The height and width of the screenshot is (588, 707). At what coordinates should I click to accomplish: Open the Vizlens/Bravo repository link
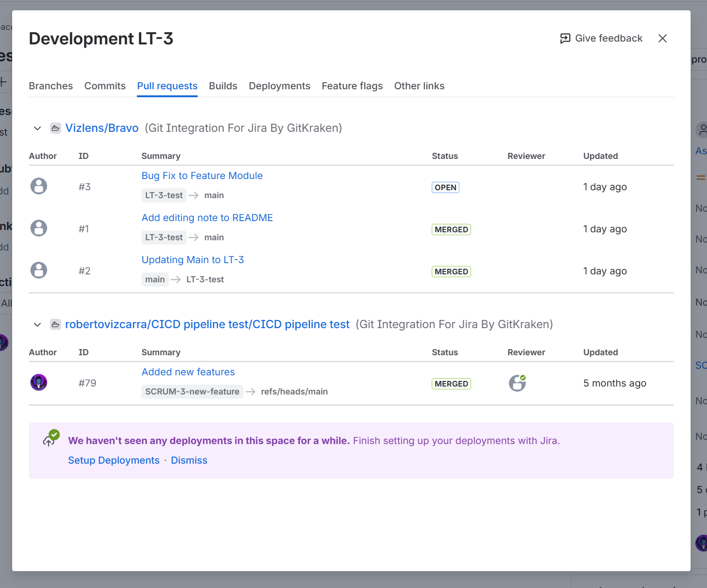point(102,128)
